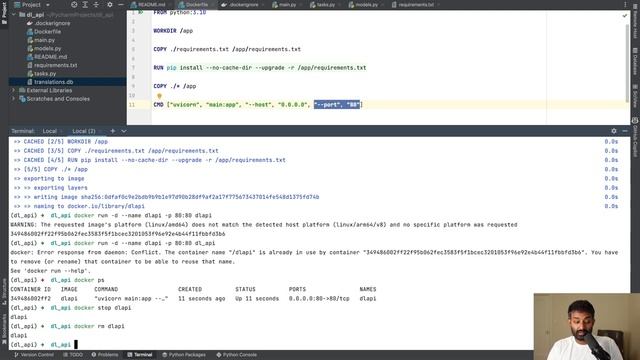
Task: Open the Terminal tool window button
Action: (140, 355)
